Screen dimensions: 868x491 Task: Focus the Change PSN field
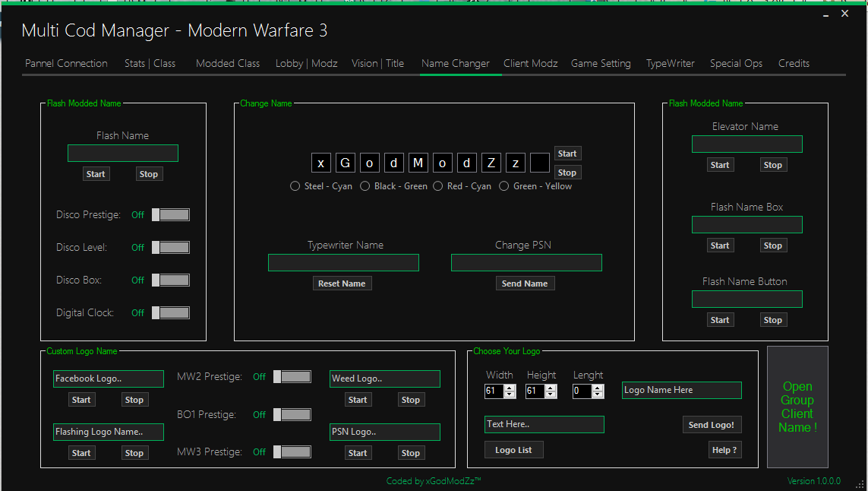(526, 263)
